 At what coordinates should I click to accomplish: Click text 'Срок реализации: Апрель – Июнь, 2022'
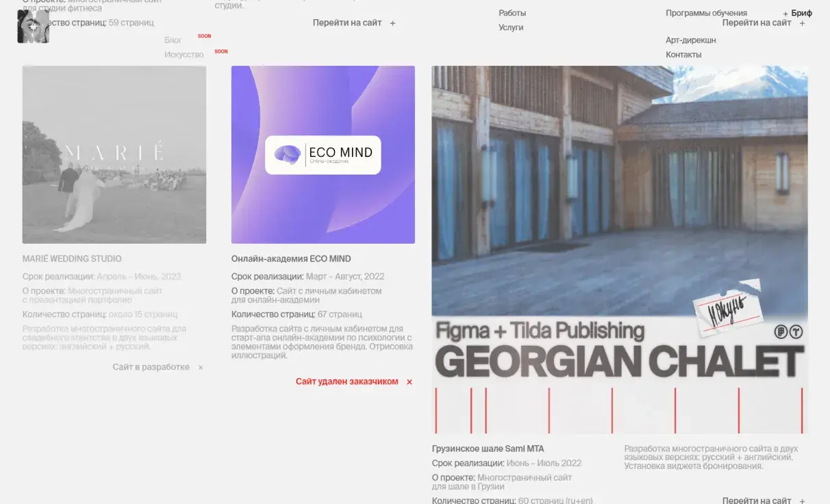101,277
